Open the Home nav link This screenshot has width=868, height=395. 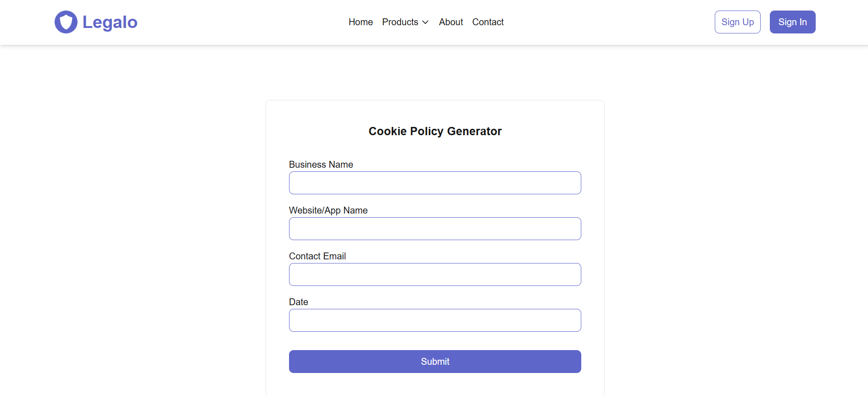361,22
